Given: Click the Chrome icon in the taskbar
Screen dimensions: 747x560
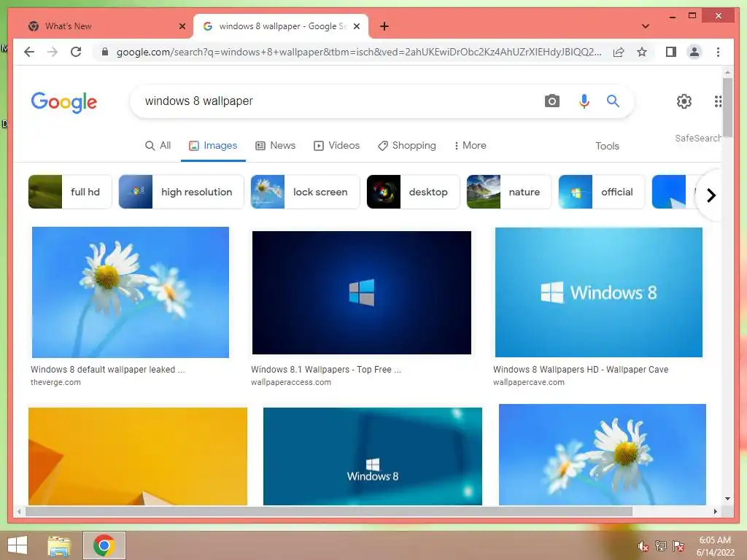Looking at the screenshot, I should (104, 545).
